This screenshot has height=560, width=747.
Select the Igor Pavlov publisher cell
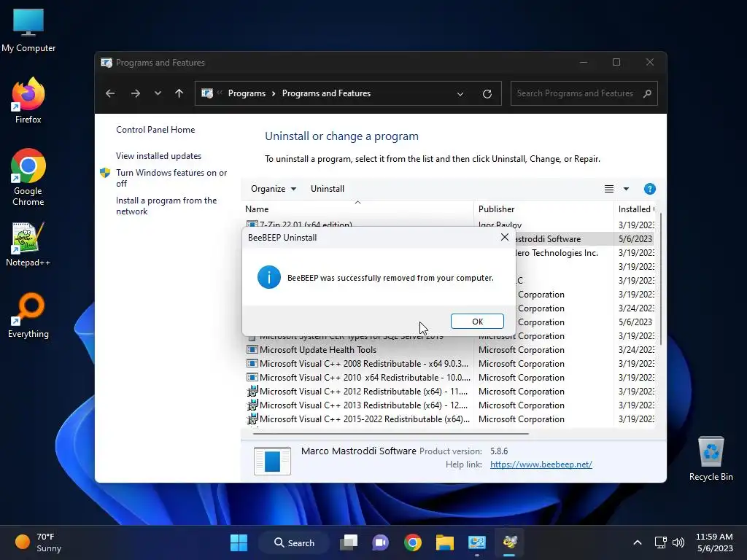pos(500,225)
